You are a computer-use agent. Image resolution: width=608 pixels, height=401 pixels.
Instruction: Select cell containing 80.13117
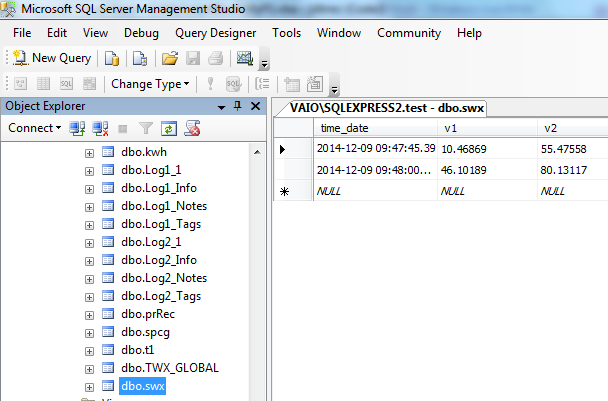coord(573,170)
